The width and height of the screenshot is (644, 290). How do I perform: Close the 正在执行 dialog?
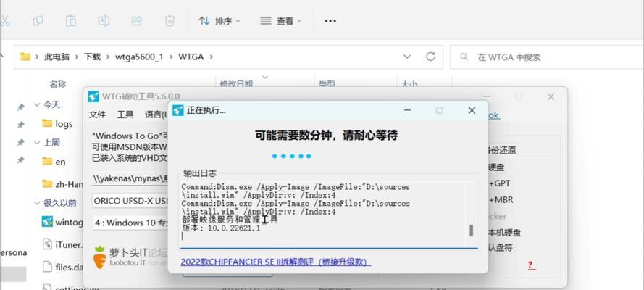pos(472,110)
